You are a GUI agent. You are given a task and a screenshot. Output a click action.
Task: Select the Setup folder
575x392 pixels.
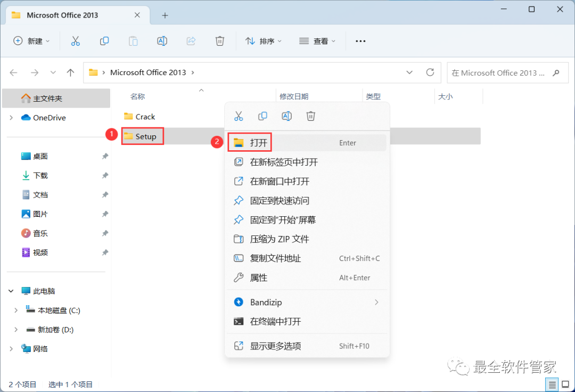pos(142,136)
